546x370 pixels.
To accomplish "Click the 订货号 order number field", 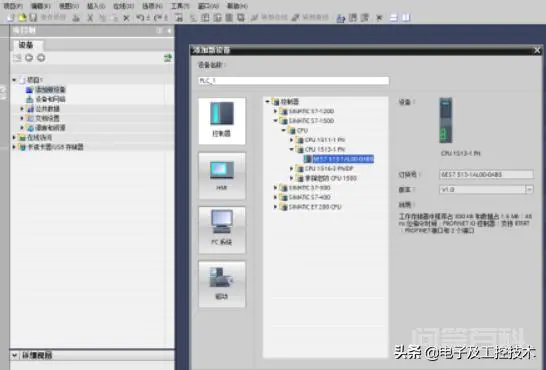I will [x=486, y=174].
